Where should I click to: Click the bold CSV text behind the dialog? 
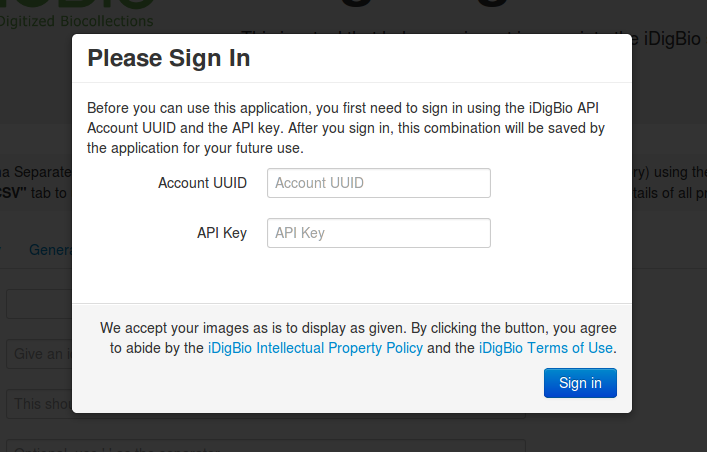[11, 193]
